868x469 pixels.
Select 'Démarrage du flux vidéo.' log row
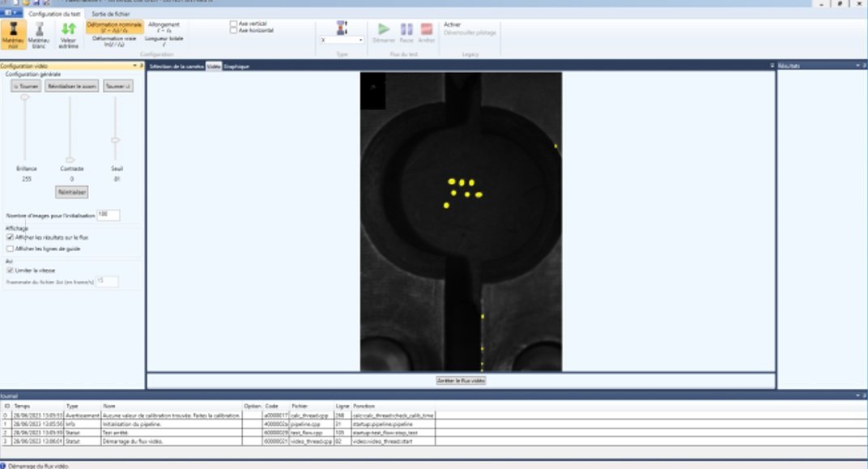point(218,441)
